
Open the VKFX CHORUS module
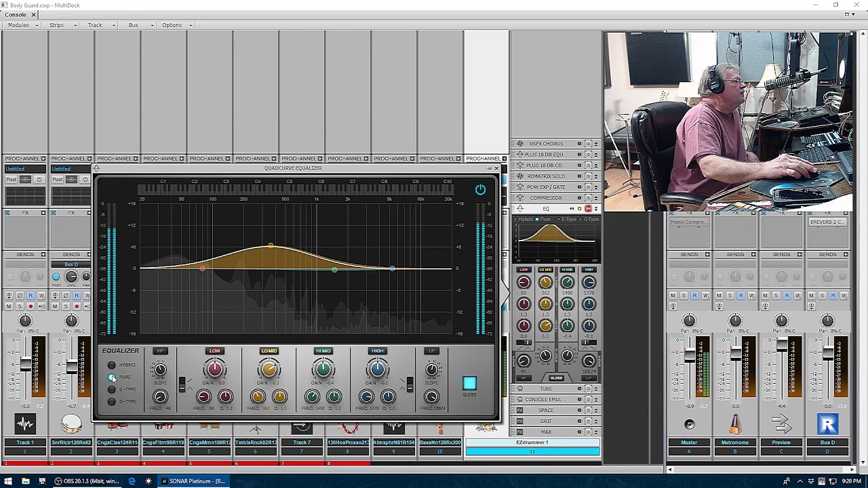click(x=545, y=144)
